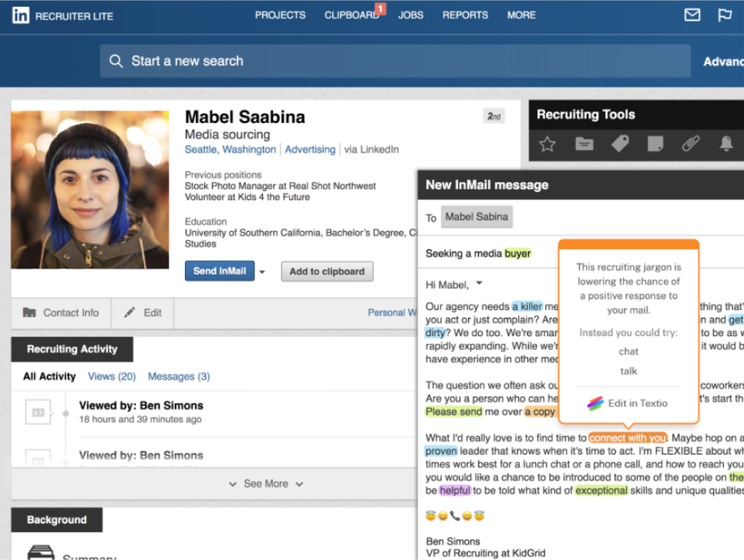Viewport: 744px width, 560px height.
Task: Expand See More activity
Action: (266, 484)
